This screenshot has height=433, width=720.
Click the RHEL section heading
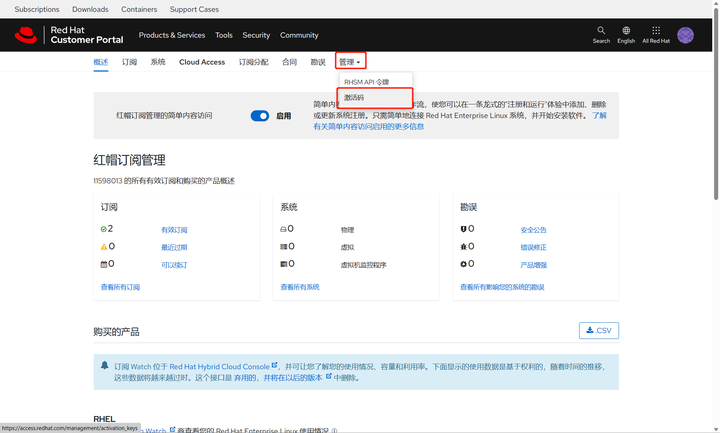pyautogui.click(x=104, y=419)
